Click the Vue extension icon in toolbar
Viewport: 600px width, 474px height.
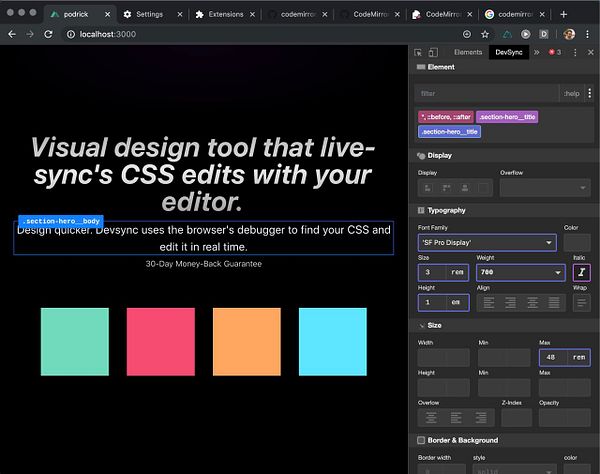pos(507,34)
